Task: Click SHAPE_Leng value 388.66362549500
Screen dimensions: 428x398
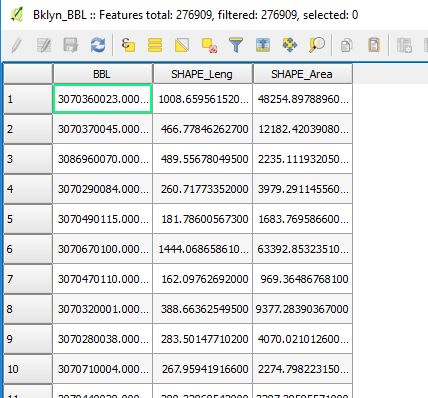Action: [x=204, y=309]
